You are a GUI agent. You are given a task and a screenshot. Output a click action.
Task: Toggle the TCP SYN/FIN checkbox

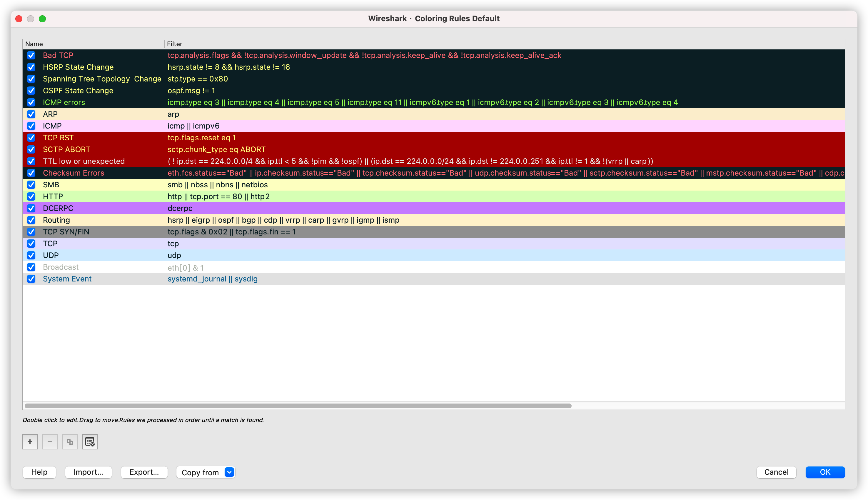click(x=31, y=232)
